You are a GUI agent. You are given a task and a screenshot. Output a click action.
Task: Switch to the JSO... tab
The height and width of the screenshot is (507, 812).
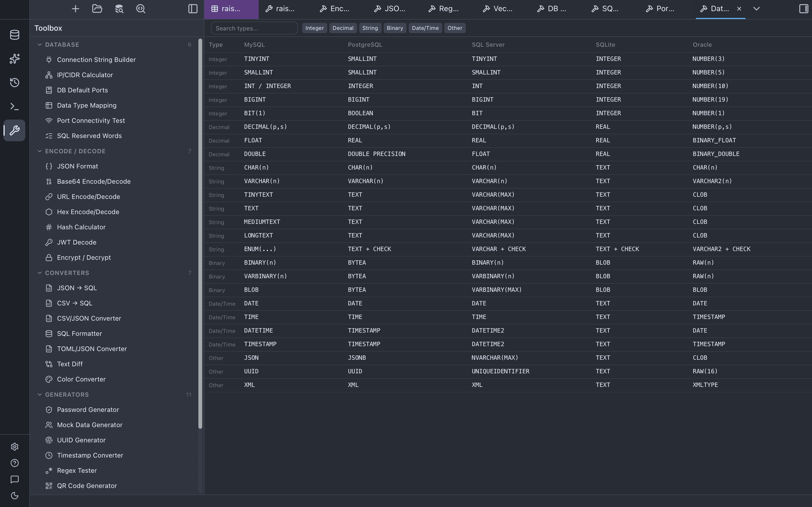coord(395,9)
